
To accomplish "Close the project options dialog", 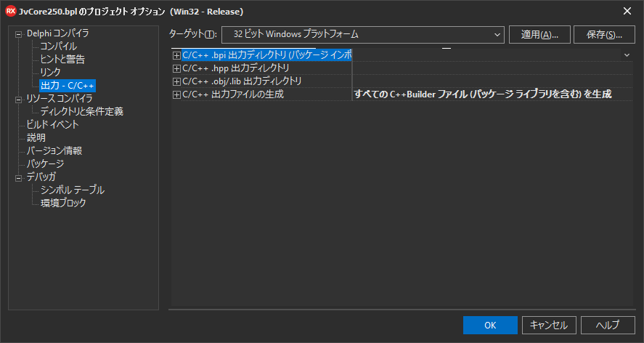I will 627,11.
